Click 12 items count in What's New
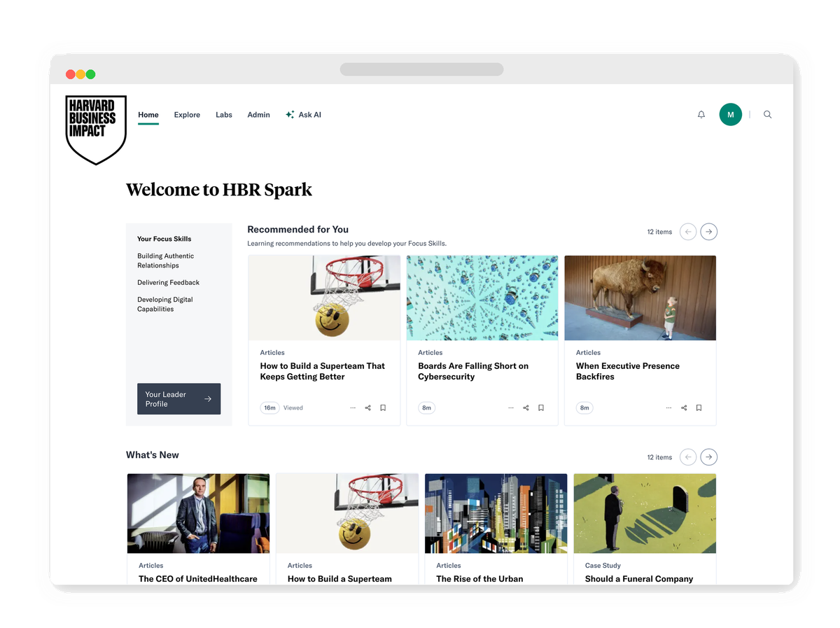 click(659, 457)
